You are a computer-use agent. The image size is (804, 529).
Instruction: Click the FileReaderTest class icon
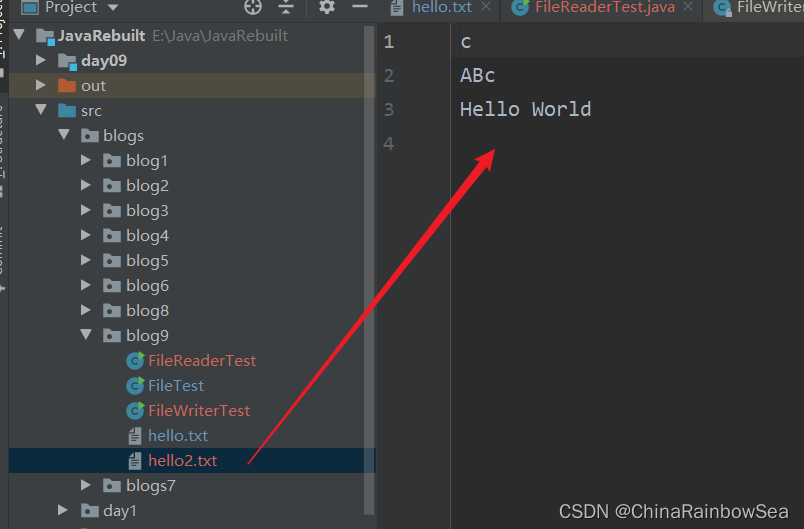tap(135, 360)
